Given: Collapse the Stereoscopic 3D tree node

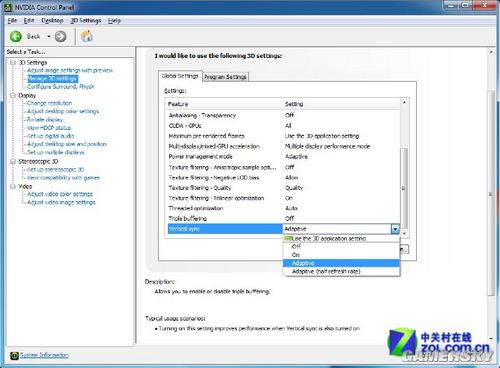Looking at the screenshot, I should pos(13,161).
